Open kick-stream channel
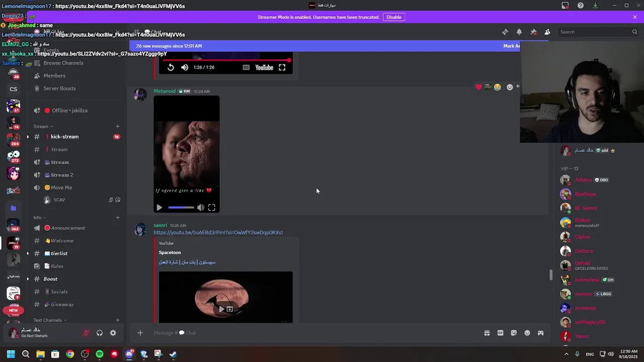 64,137
